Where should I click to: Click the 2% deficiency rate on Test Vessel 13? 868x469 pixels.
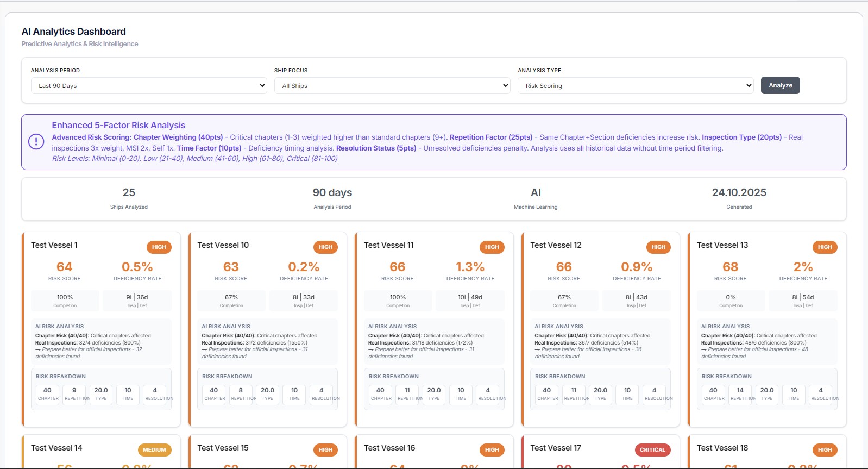tap(803, 267)
